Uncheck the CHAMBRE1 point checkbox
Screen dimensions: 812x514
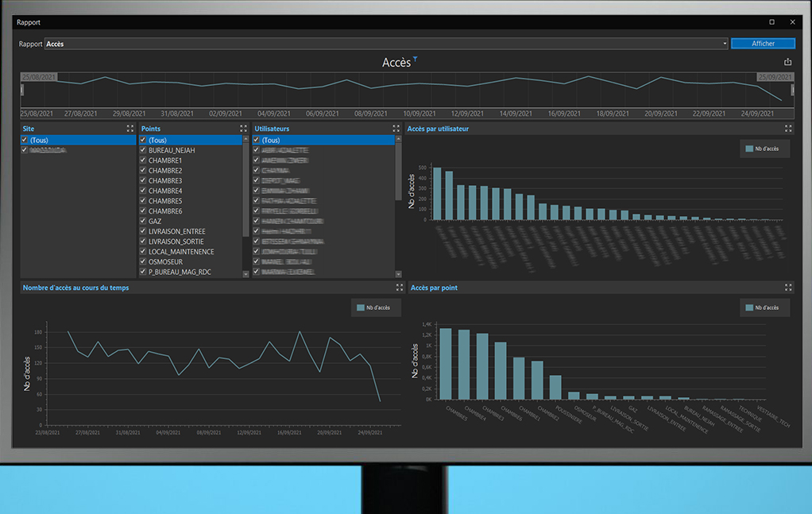point(143,160)
